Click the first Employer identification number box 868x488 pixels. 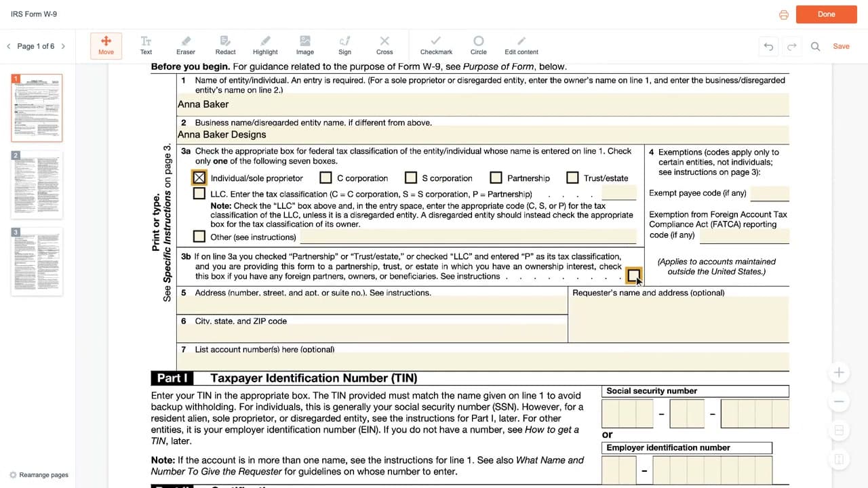[619, 470]
